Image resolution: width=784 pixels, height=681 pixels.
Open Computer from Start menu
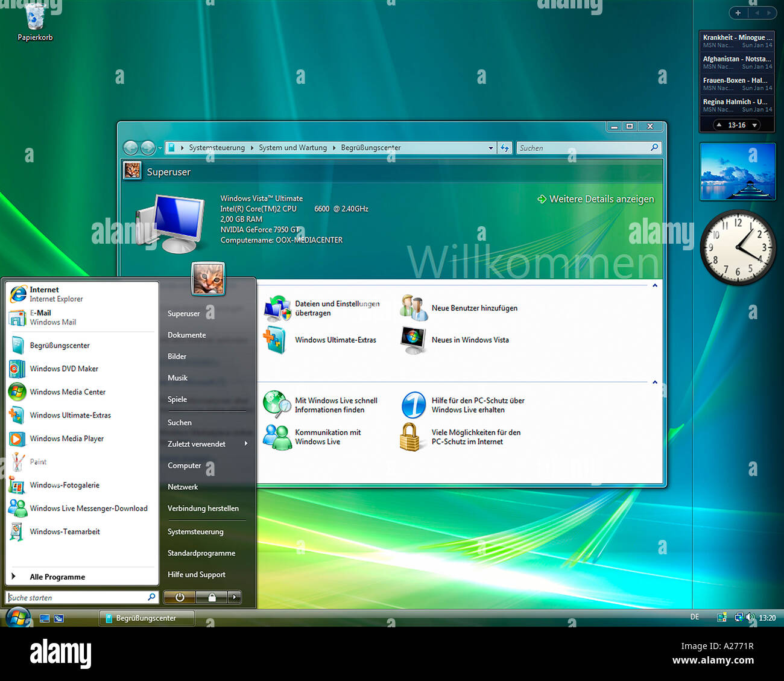185,466
